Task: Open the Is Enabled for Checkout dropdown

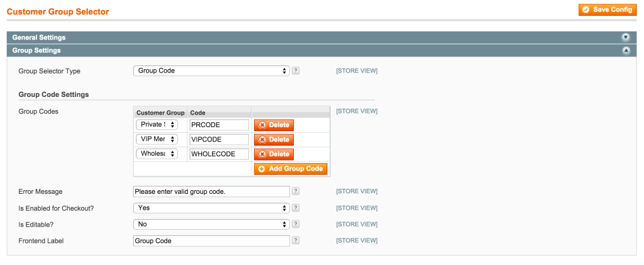Action: (211, 208)
